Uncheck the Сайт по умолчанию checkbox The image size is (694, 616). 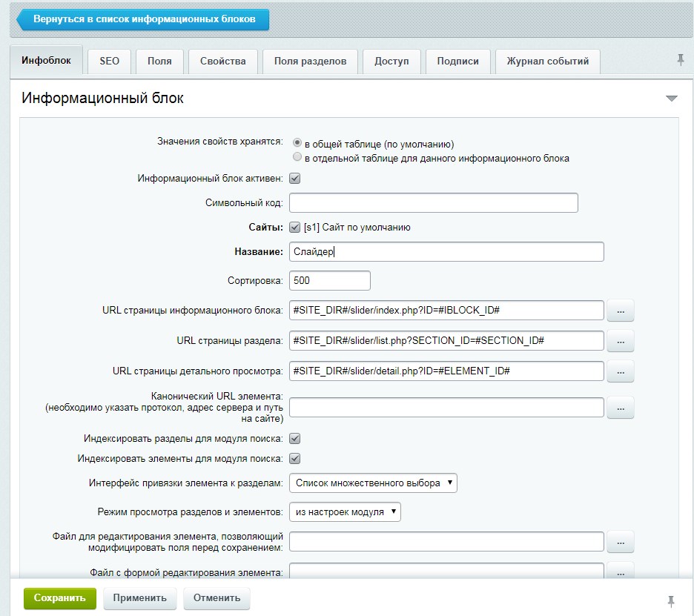point(294,228)
